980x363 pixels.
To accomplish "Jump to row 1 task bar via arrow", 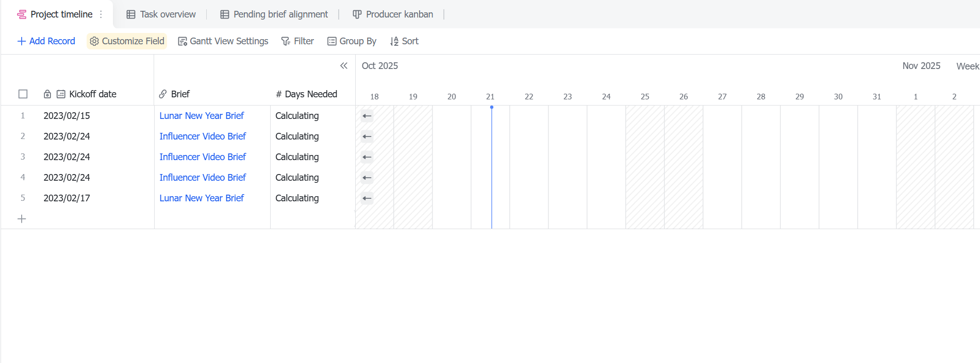I will [x=367, y=116].
